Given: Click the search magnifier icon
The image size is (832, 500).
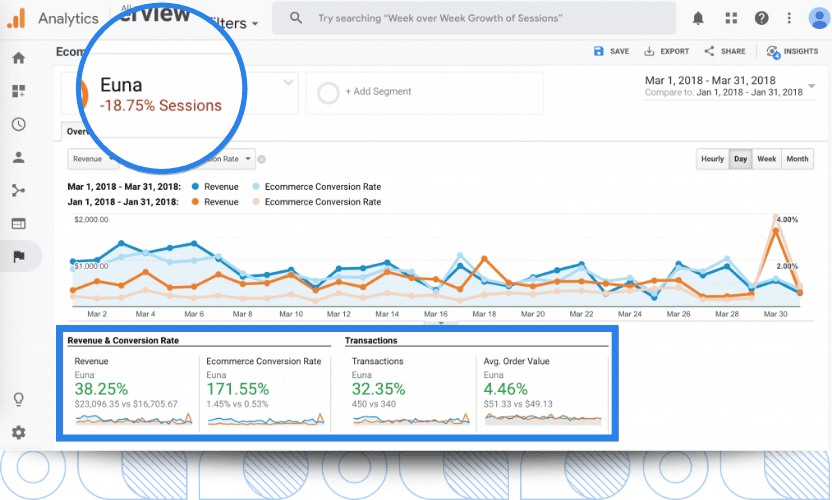Looking at the screenshot, I should tap(296, 18).
